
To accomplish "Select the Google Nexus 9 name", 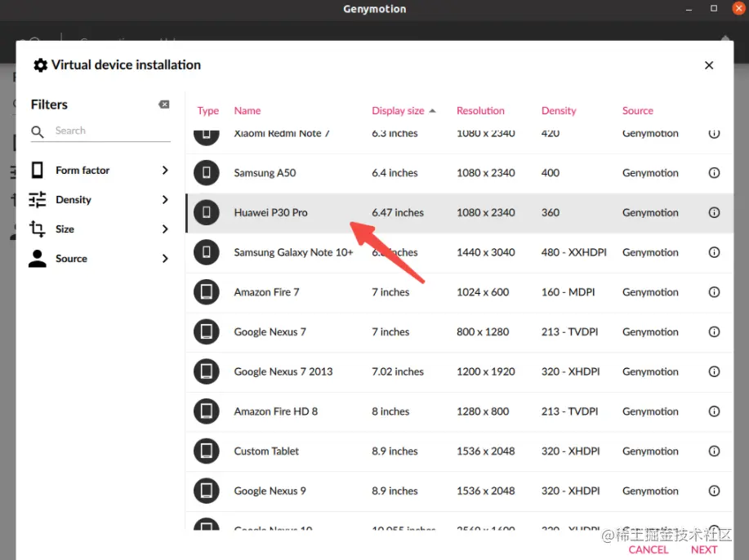I will click(270, 491).
